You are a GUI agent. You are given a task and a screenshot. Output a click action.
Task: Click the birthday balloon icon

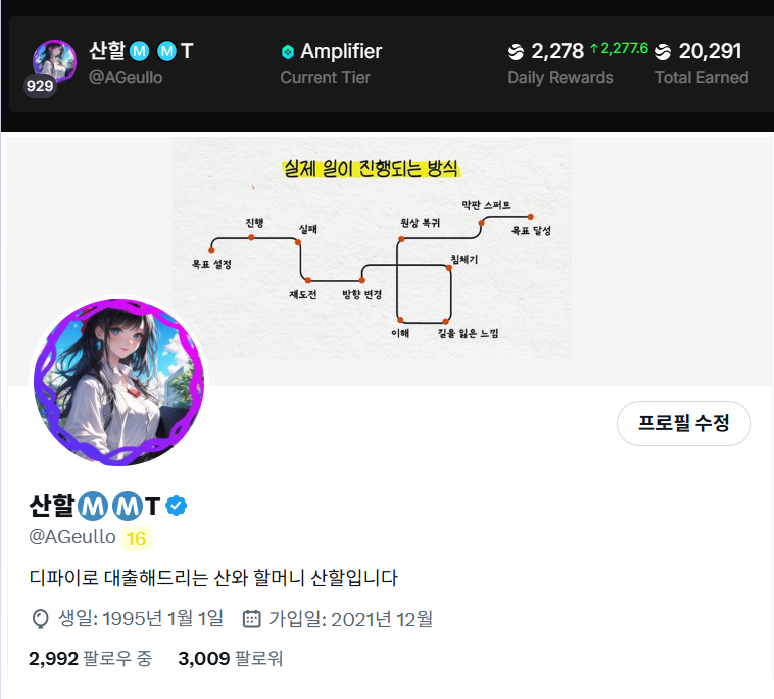tap(40, 619)
